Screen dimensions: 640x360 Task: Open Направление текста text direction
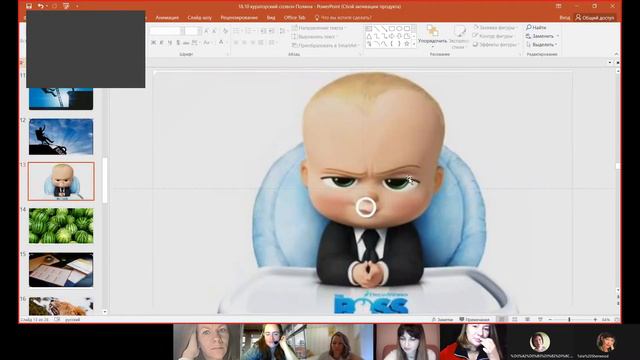point(319,28)
